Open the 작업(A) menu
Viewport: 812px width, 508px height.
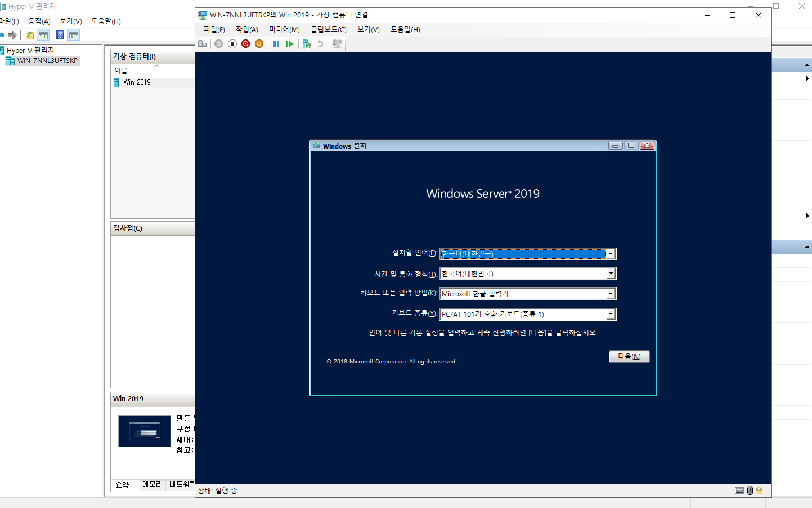click(x=246, y=29)
